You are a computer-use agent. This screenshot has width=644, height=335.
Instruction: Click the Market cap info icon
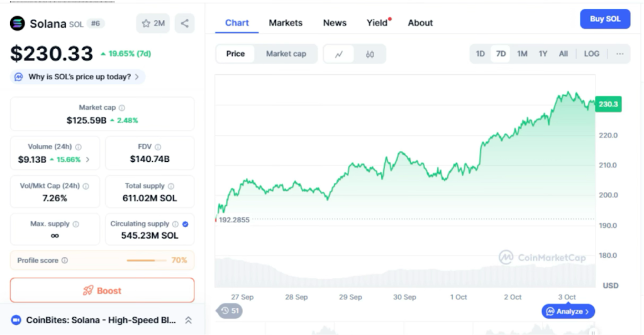click(x=122, y=108)
